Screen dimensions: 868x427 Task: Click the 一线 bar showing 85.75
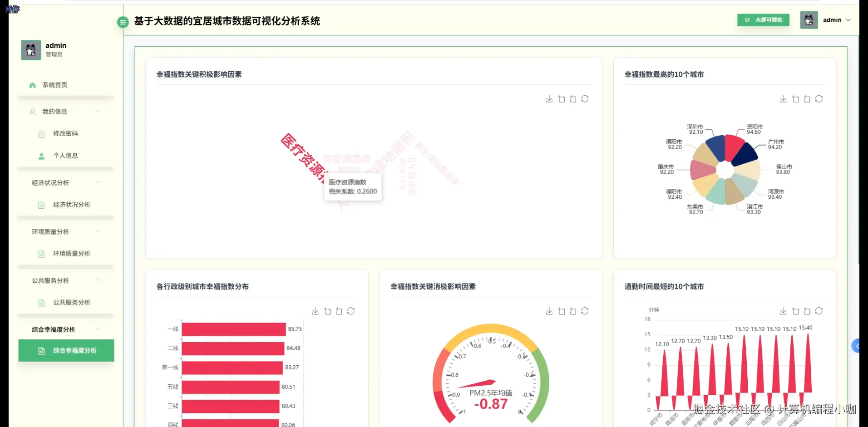234,329
